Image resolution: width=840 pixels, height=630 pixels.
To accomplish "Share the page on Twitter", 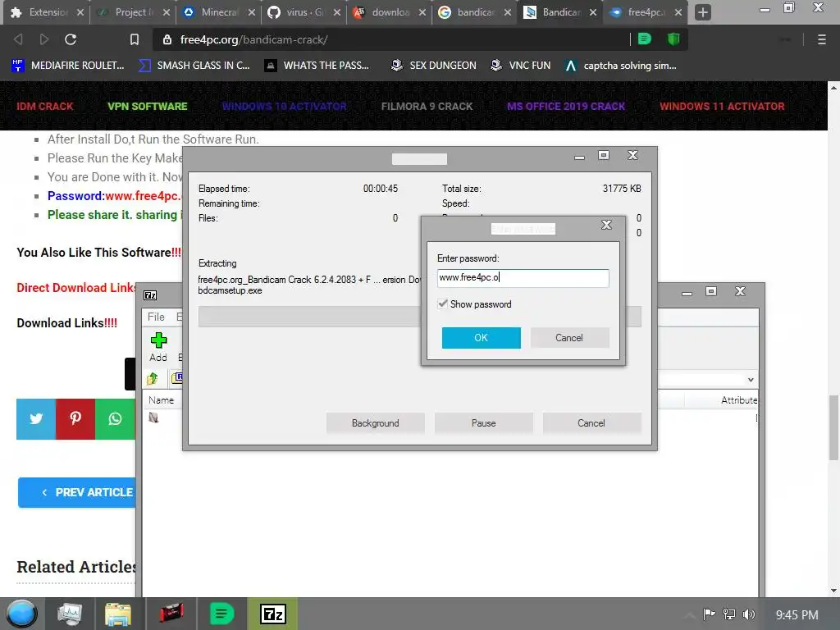I will [36, 418].
